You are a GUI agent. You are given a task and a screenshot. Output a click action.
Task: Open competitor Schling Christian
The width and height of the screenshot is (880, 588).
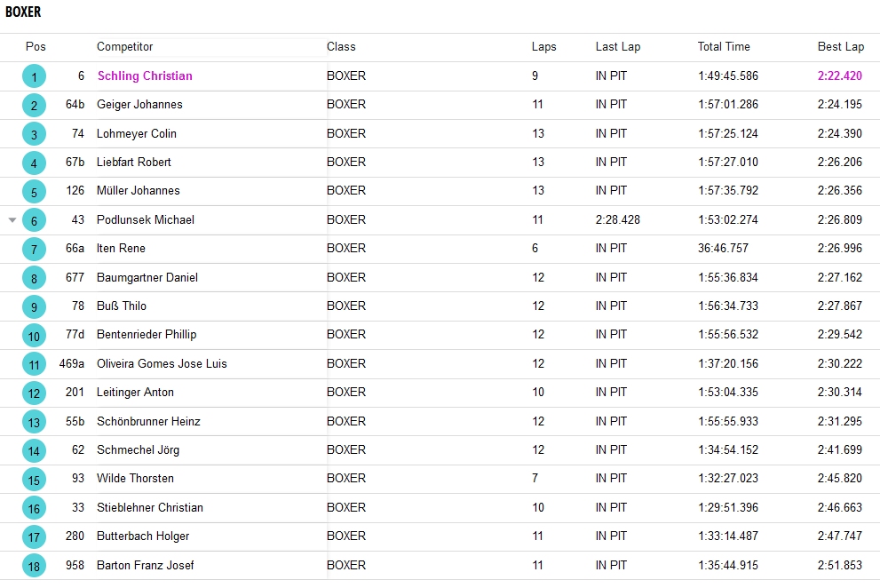tap(144, 76)
